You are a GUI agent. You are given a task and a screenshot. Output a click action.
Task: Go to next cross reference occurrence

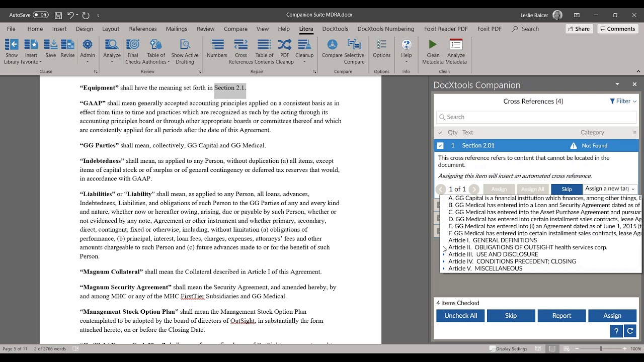click(x=474, y=189)
